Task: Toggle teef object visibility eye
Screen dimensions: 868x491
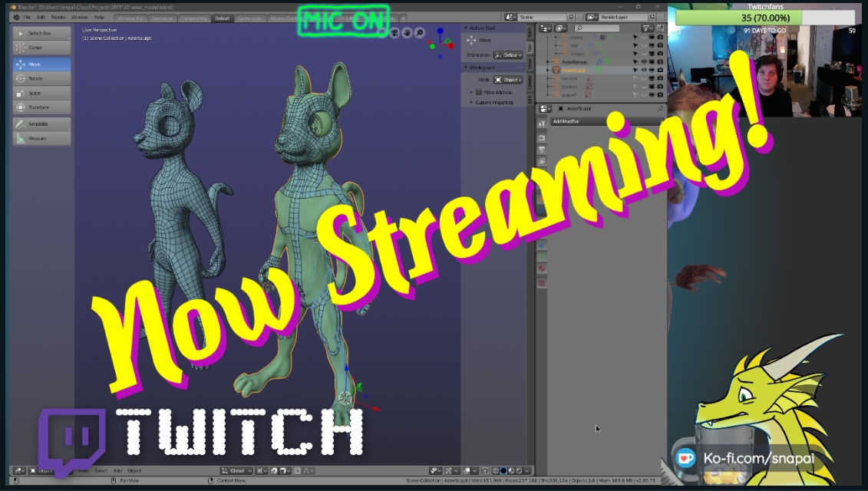Action: coord(644,45)
